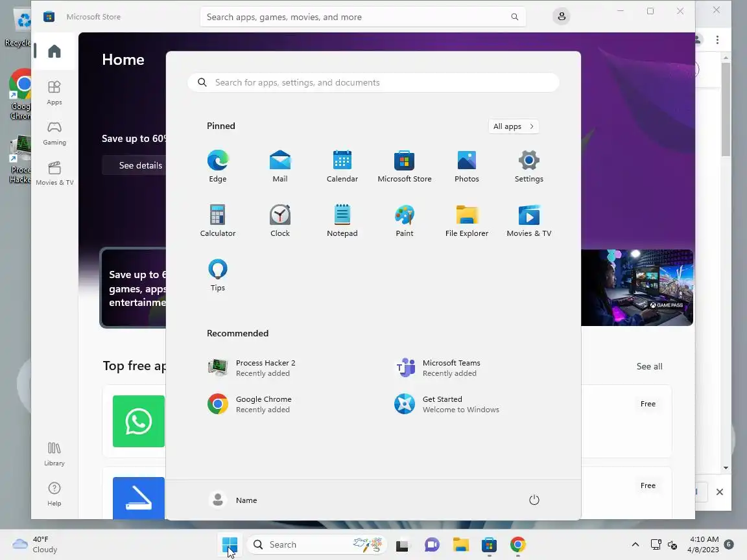Viewport: 747px width, 560px height.
Task: Open Chrome's three-dot menu
Action: coord(717,40)
